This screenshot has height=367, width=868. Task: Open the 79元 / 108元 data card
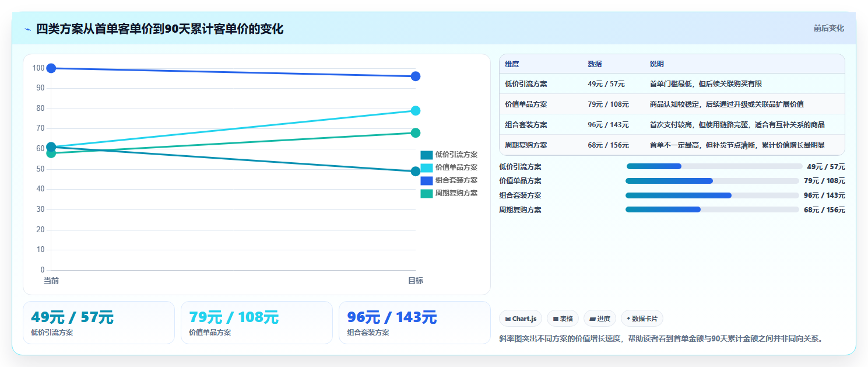click(x=256, y=323)
